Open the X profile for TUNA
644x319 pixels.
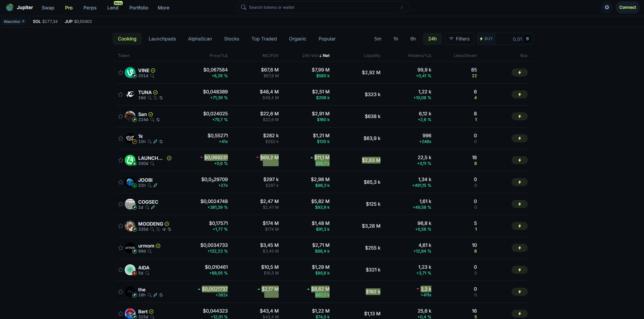pyautogui.click(x=155, y=98)
